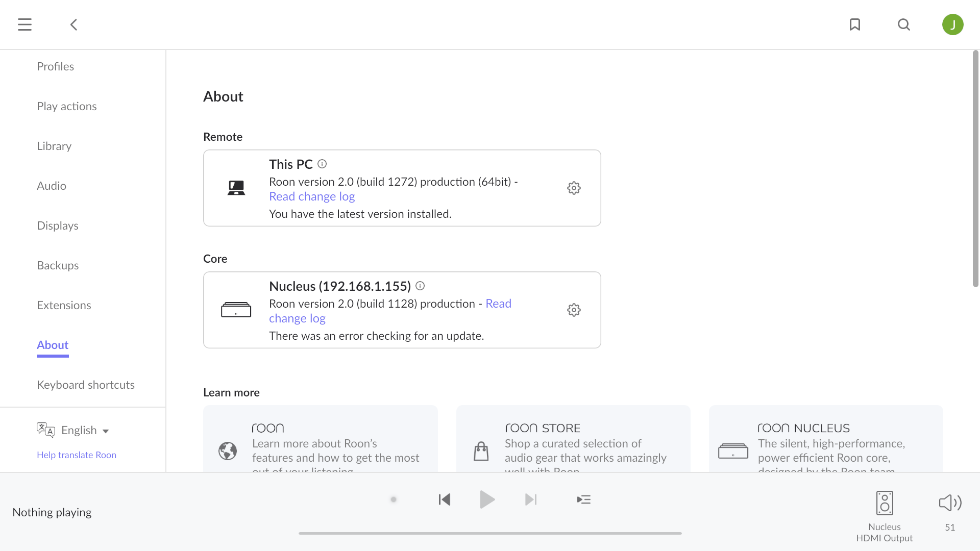Click the info icon beside Nucleus (192.168.1.155)

(x=420, y=286)
